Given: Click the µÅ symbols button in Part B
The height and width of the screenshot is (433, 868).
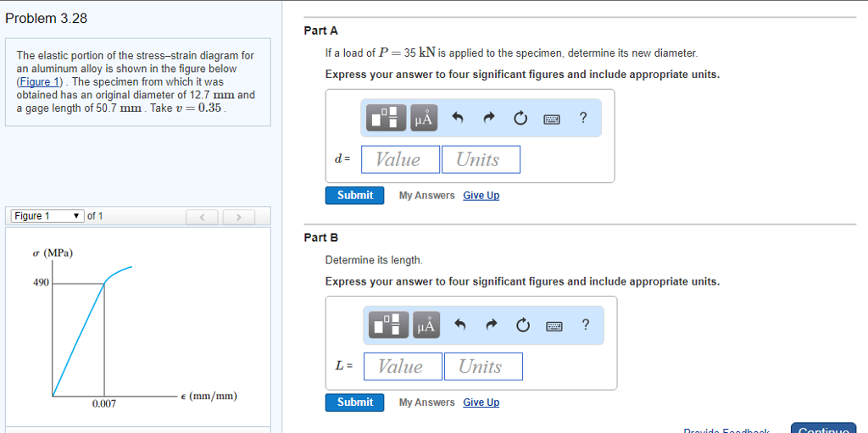Looking at the screenshot, I should pyautogui.click(x=426, y=325).
